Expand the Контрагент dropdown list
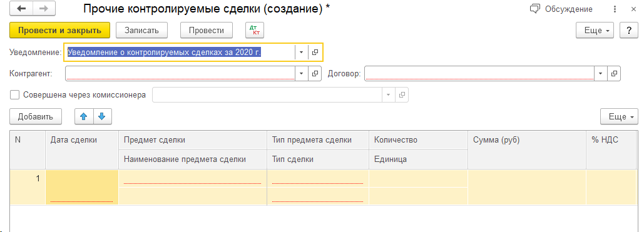This screenshot has width=644, height=232. click(x=302, y=74)
